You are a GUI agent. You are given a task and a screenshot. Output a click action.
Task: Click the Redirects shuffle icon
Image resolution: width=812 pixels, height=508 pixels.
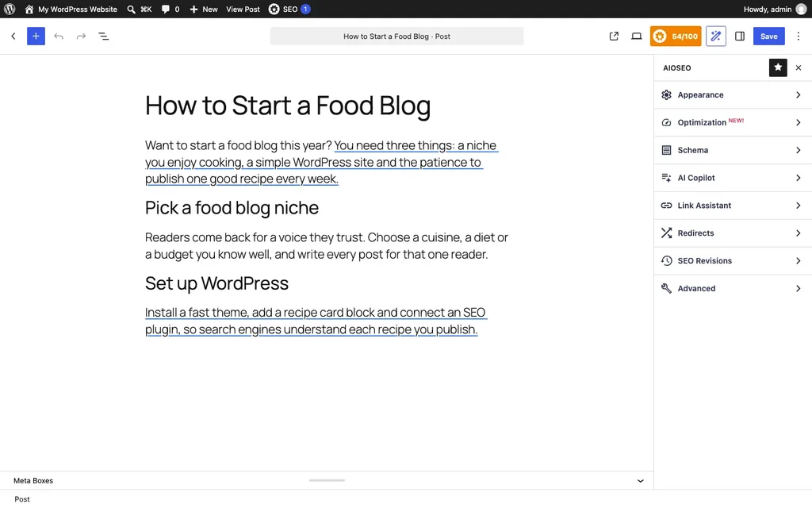pos(666,233)
